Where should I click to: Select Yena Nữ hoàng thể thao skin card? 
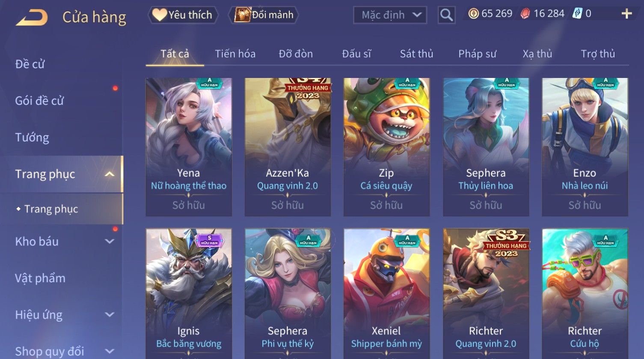189,147
